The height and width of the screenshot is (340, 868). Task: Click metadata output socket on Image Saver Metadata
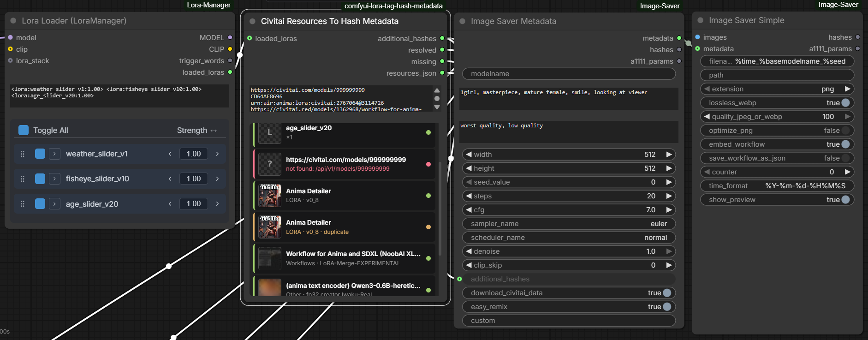pyautogui.click(x=679, y=38)
